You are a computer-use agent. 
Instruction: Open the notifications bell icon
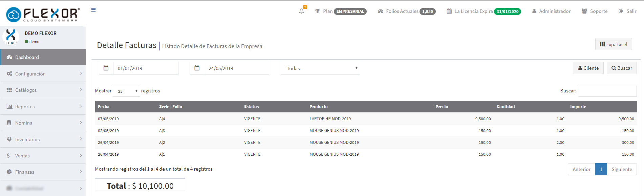(302, 11)
